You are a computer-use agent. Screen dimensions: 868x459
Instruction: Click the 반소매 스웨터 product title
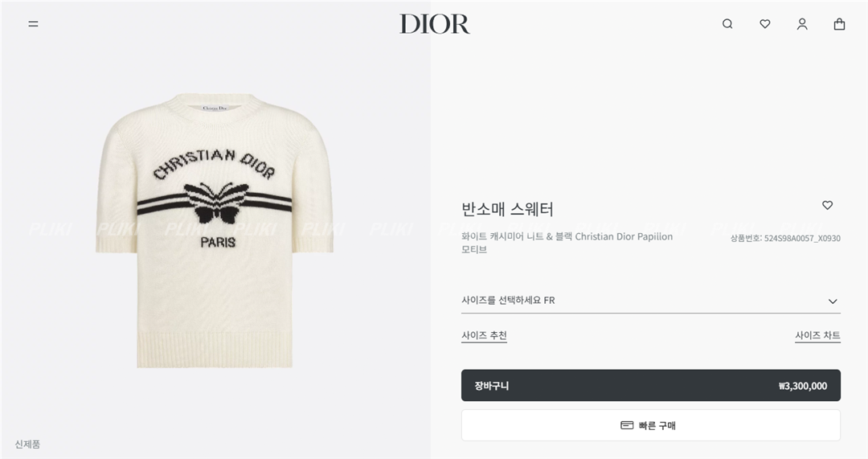tap(507, 209)
